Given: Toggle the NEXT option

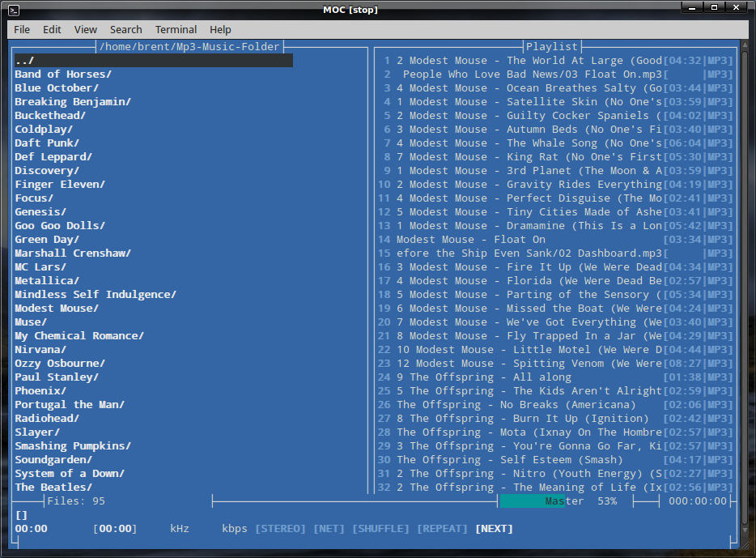Looking at the screenshot, I should coord(495,529).
